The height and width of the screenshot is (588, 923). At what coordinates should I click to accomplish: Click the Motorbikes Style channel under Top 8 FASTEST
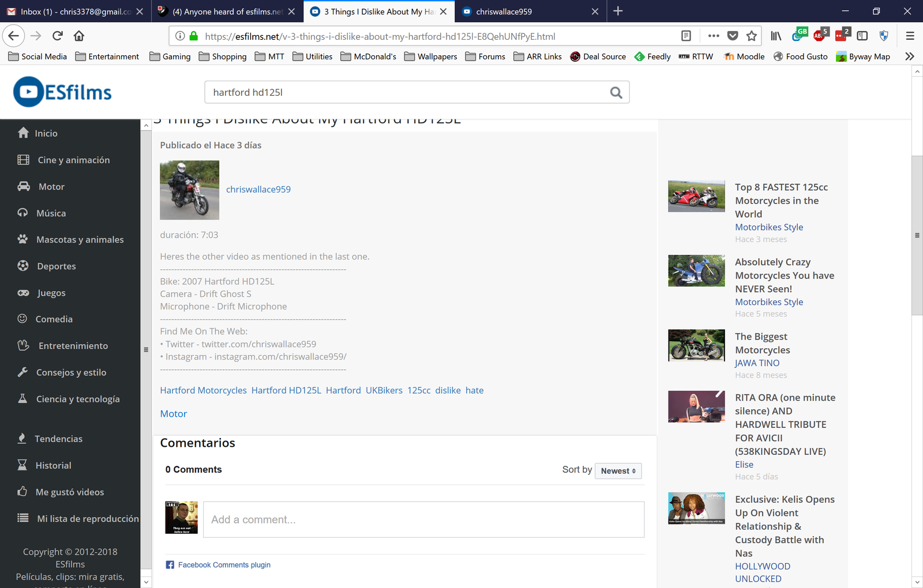point(769,227)
